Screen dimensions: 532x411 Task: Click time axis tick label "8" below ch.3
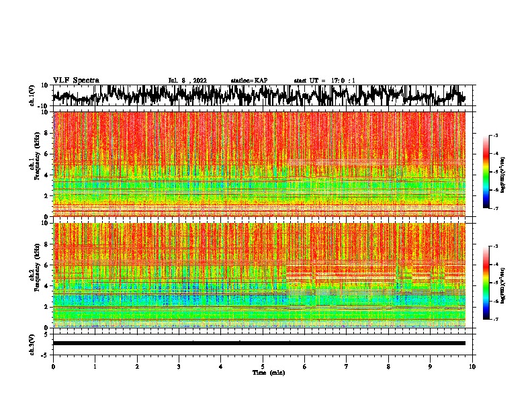coord(388,367)
